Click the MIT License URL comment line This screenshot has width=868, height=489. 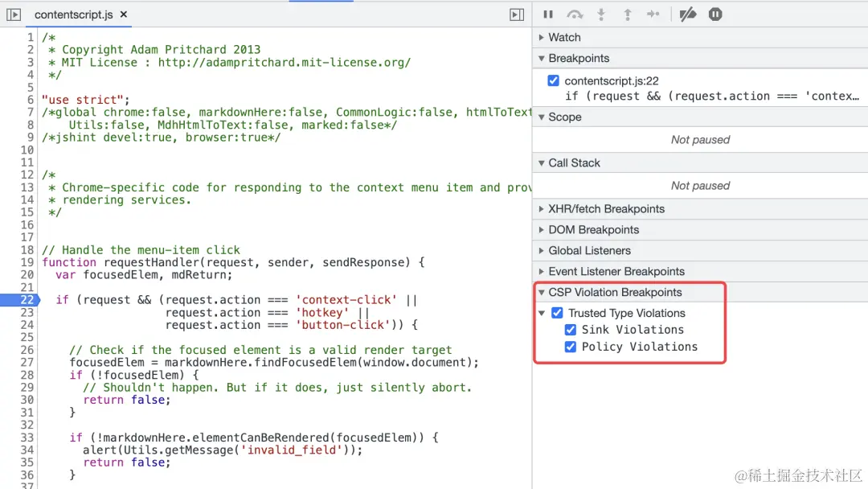(x=230, y=63)
